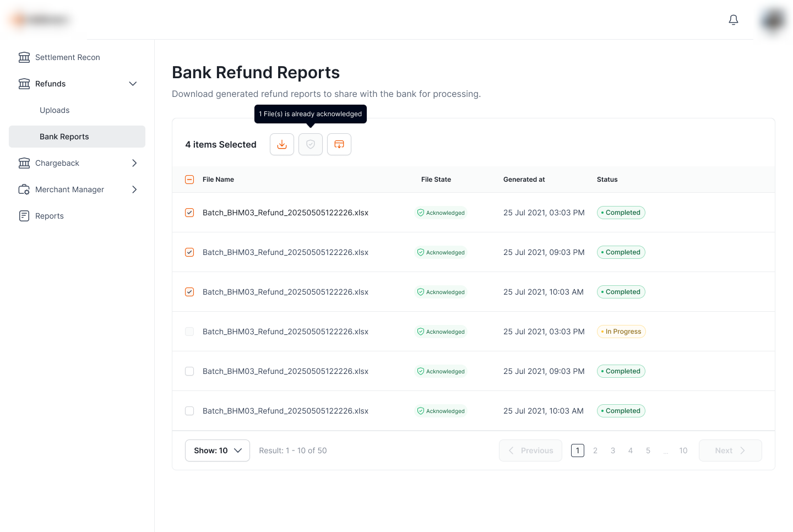Click the acknowledge shield icon button
This screenshot has width=793, height=532.
[311, 144]
